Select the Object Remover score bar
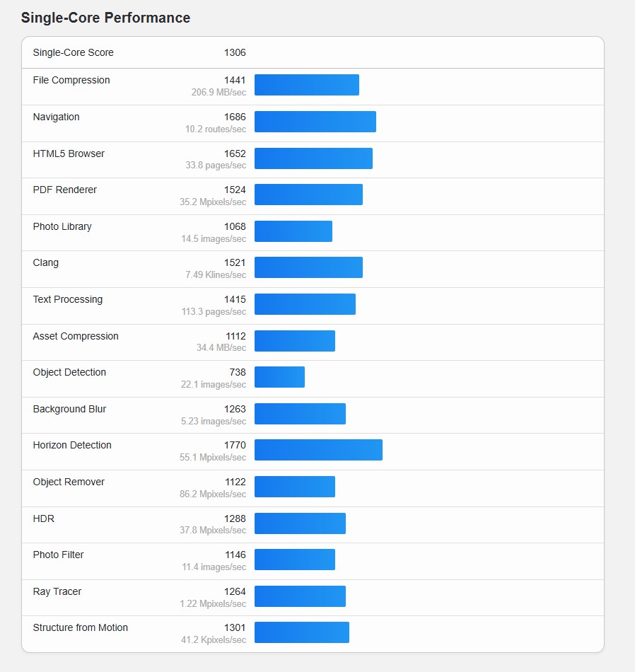 pyautogui.click(x=295, y=487)
